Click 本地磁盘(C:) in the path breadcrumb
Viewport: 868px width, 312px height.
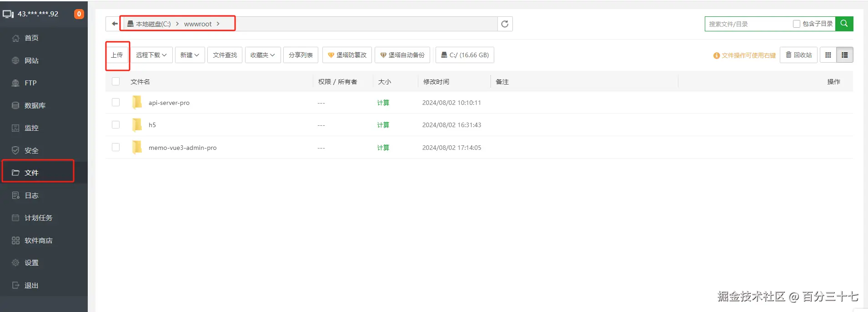point(153,24)
